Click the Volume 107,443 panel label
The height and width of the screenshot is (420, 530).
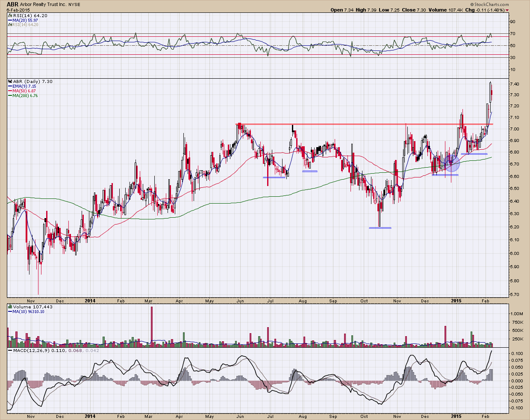pyautogui.click(x=33, y=307)
